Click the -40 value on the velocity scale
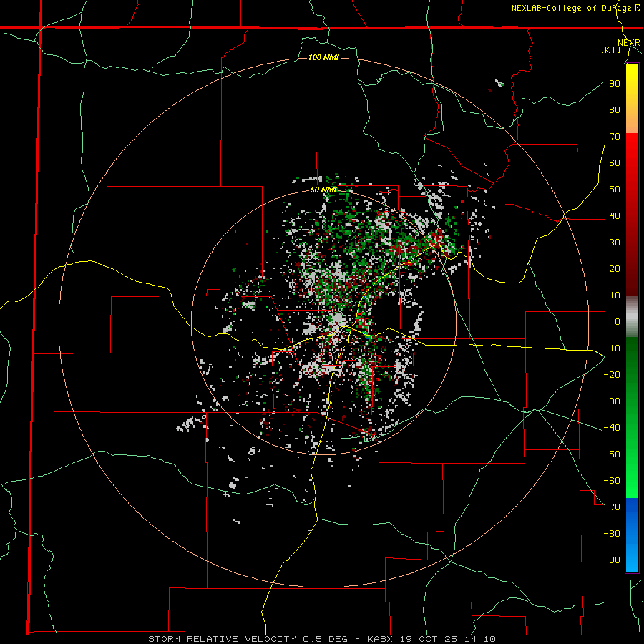644x644 pixels. pos(612,428)
